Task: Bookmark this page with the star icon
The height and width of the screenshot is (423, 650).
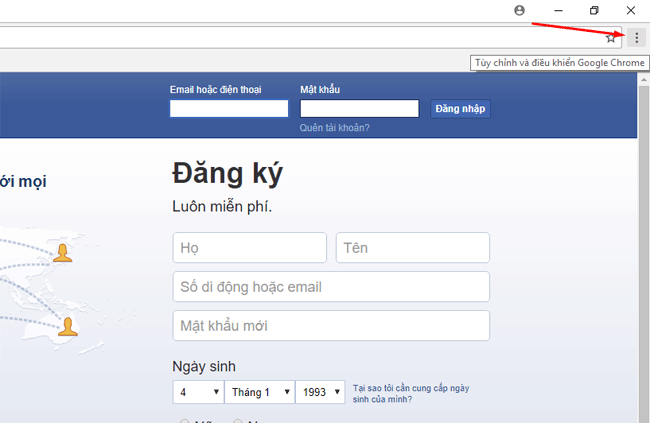Action: click(x=611, y=37)
